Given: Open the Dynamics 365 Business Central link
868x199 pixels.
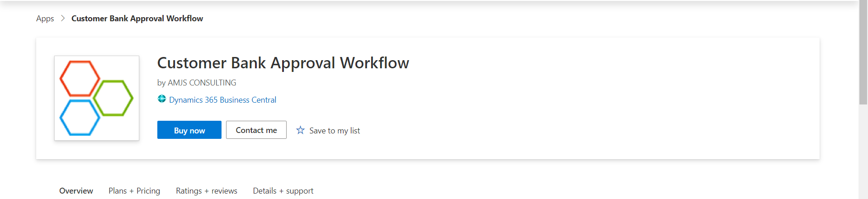Looking at the screenshot, I should point(222,99).
